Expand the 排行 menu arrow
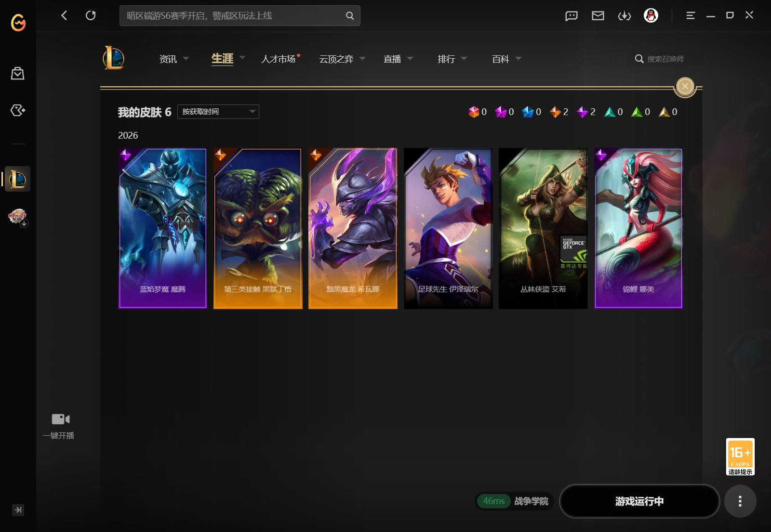The height and width of the screenshot is (532, 771). (464, 58)
